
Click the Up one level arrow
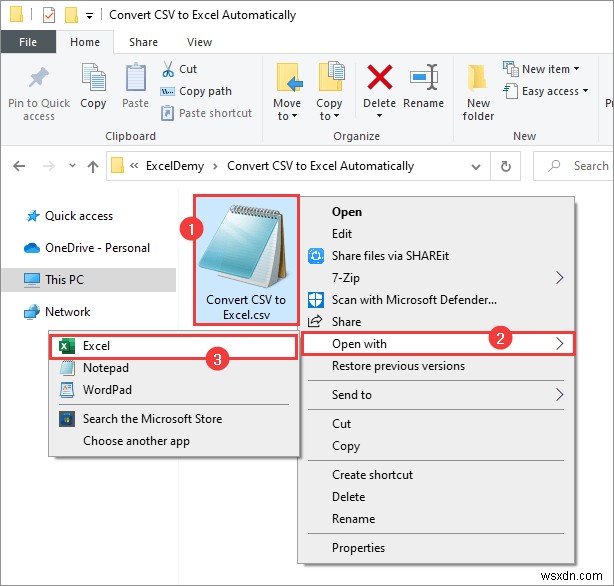[93, 166]
